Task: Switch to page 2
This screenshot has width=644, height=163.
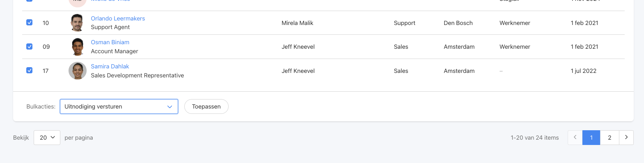Action: coord(610,138)
